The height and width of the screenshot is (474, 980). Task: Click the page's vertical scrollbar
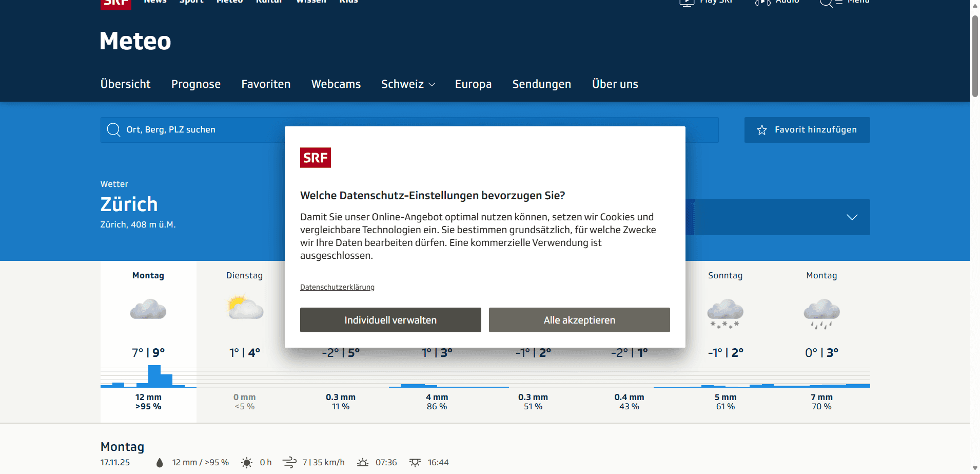point(975,56)
